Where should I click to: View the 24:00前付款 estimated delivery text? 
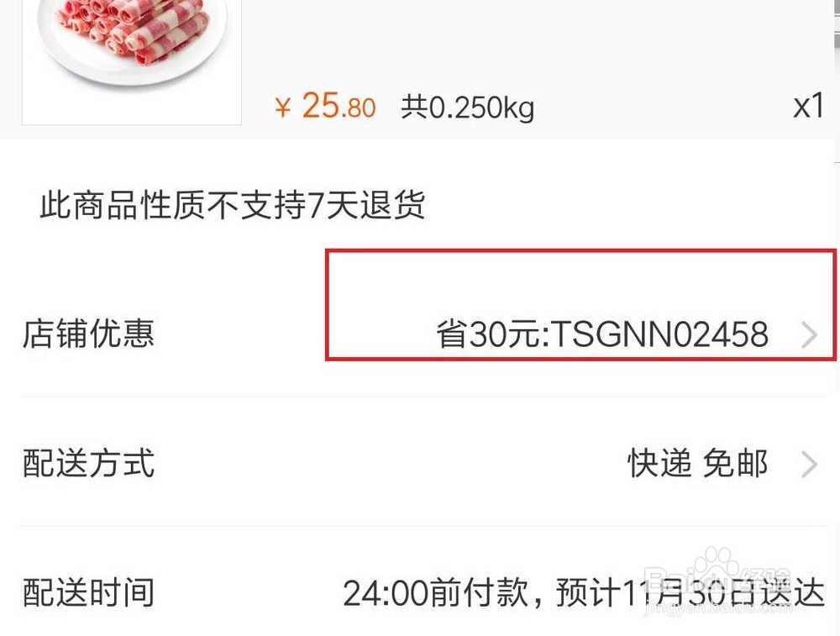(x=584, y=592)
